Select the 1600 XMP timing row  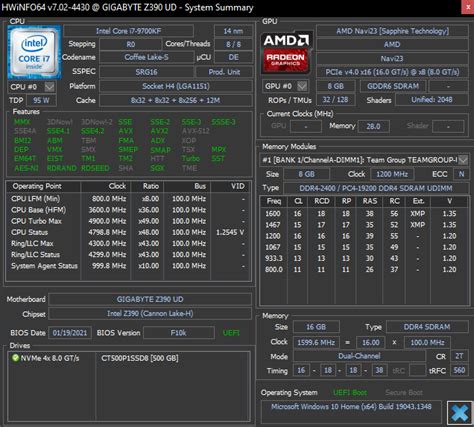(364, 214)
